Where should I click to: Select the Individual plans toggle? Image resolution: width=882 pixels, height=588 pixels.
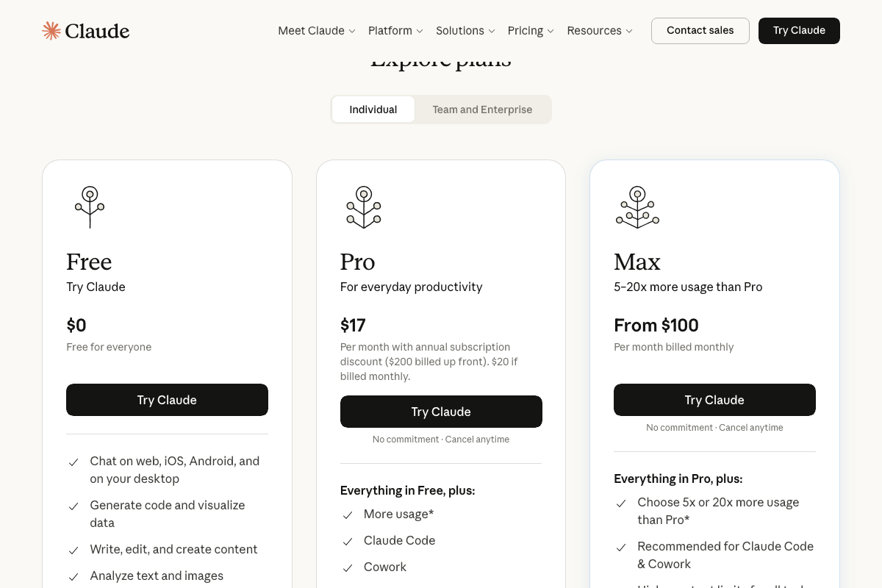(x=373, y=109)
